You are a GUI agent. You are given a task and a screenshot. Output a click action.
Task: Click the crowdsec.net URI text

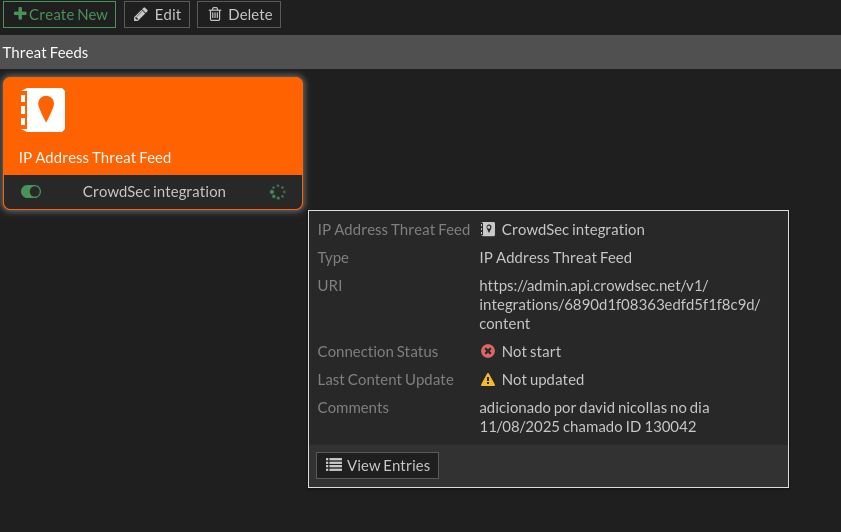[619, 305]
